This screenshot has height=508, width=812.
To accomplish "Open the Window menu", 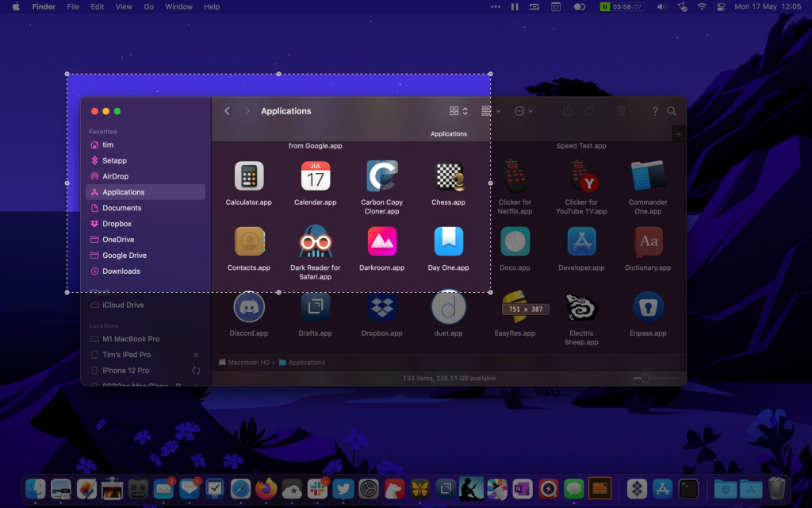I will click(x=178, y=6).
